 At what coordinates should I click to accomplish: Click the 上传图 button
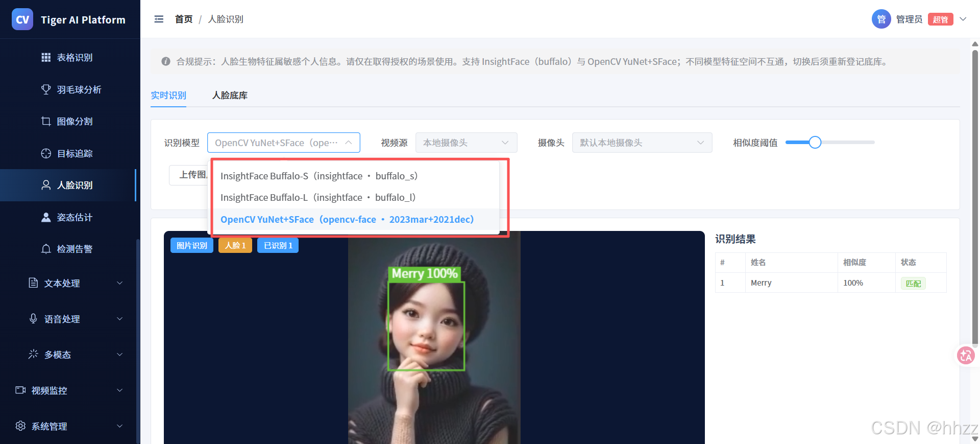(189, 175)
